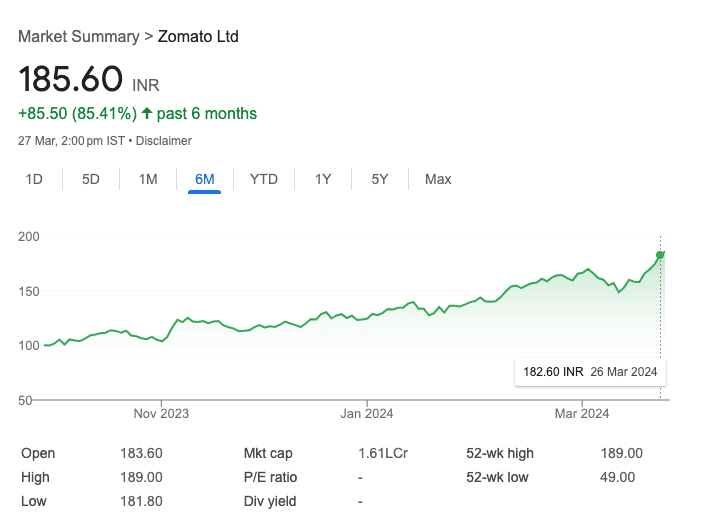Viewport: 705px width, 524px height.
Task: Click the Jan 2024 axis label
Action: tap(366, 413)
